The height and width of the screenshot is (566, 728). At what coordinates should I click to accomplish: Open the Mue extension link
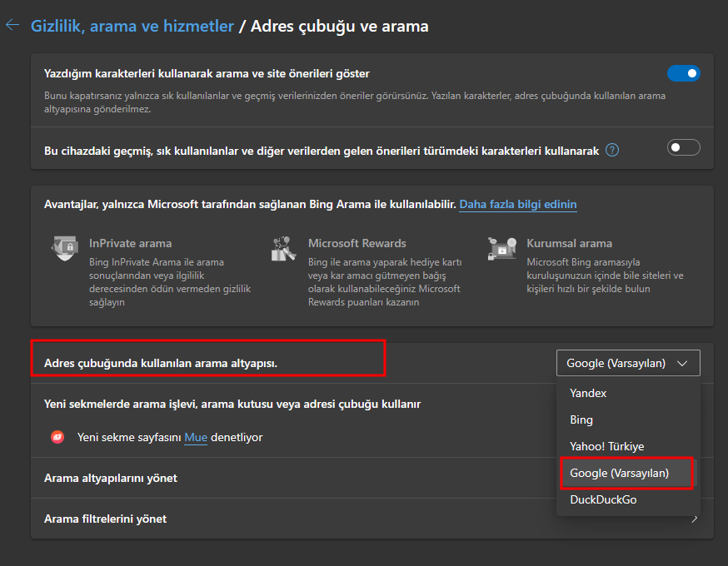click(196, 438)
